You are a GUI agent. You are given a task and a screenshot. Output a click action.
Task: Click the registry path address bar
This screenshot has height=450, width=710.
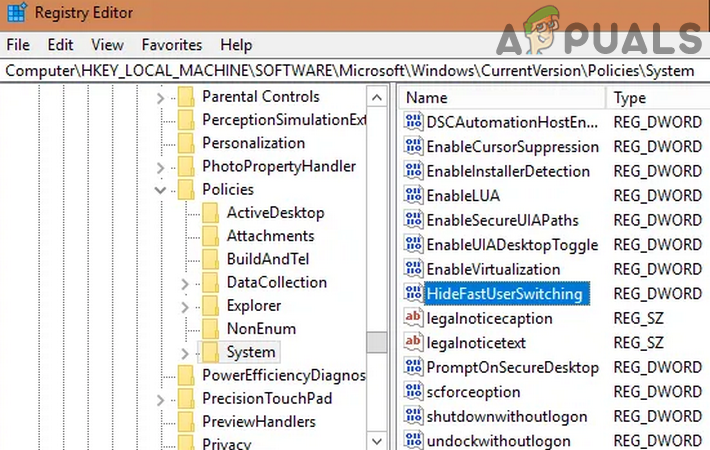pyautogui.click(x=355, y=71)
